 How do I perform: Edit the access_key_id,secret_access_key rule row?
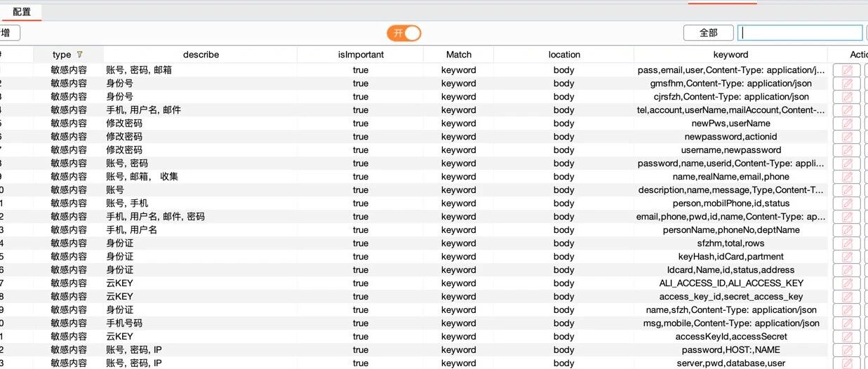pos(847,297)
